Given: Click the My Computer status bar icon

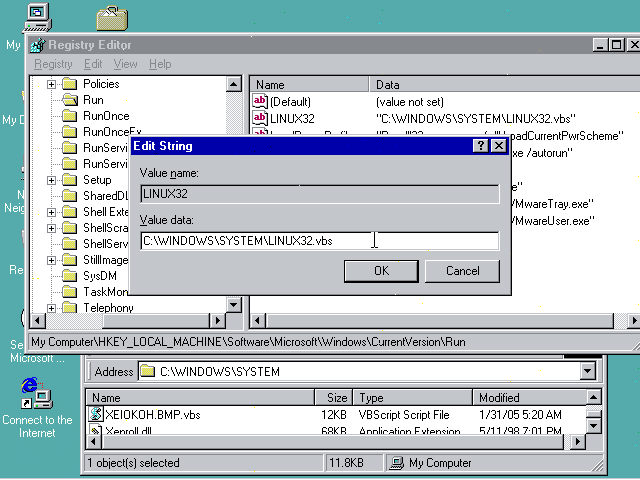Looking at the screenshot, I should [x=396, y=463].
